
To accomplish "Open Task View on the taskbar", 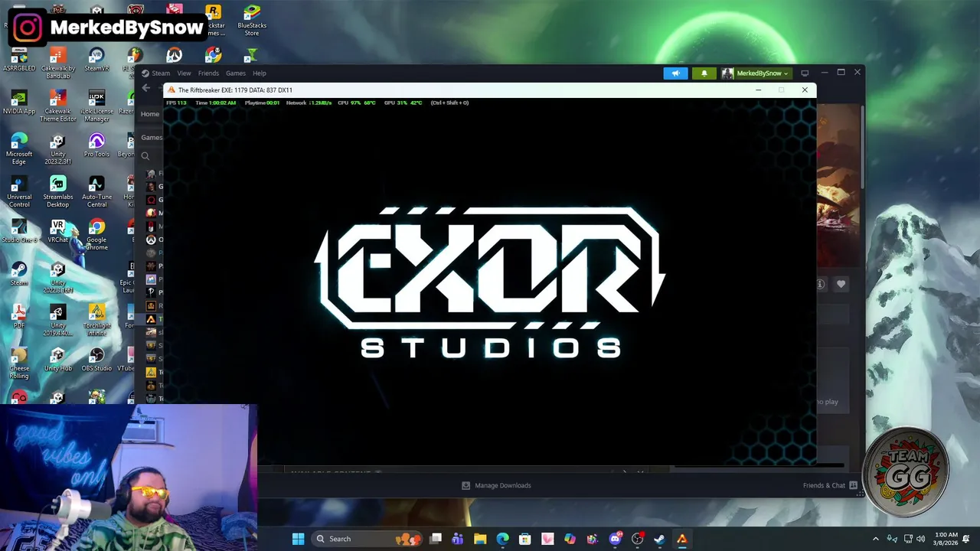I will click(x=436, y=539).
